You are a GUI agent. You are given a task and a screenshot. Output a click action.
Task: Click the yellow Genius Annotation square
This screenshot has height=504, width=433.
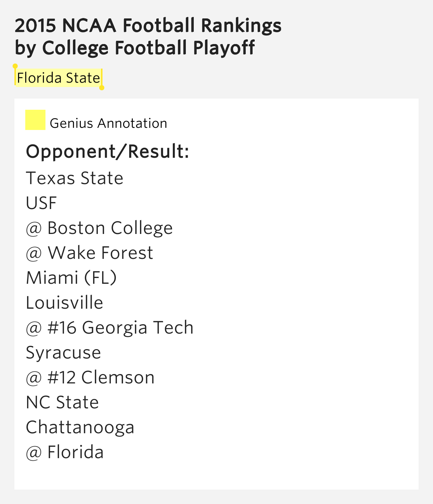click(x=35, y=120)
